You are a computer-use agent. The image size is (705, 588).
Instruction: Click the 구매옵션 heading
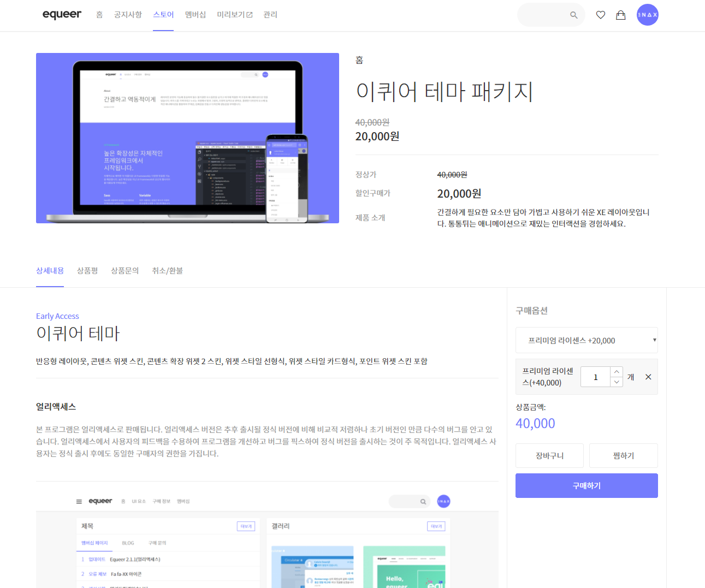(x=531, y=311)
